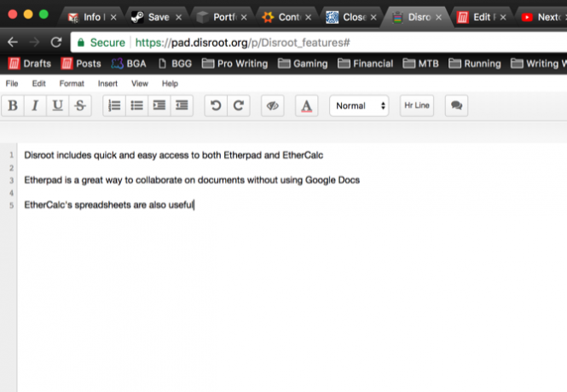The height and width of the screenshot is (392, 567).
Task: Switch to the Close browser tab
Action: point(350,17)
